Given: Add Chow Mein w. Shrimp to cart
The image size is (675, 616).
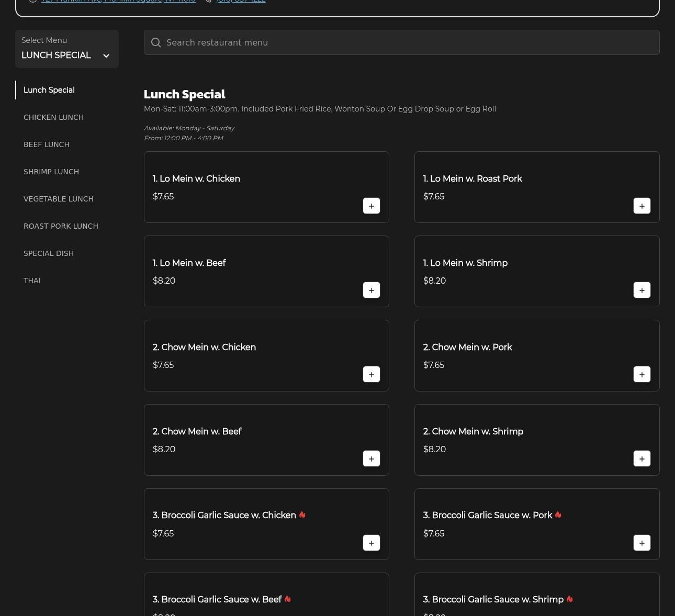Looking at the screenshot, I should [642, 459].
